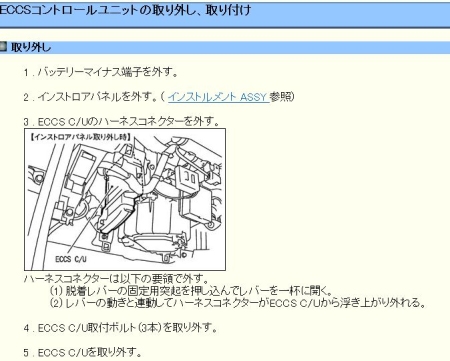
Task: Click step 5 remove ECCS C/U text
Action: (82, 352)
